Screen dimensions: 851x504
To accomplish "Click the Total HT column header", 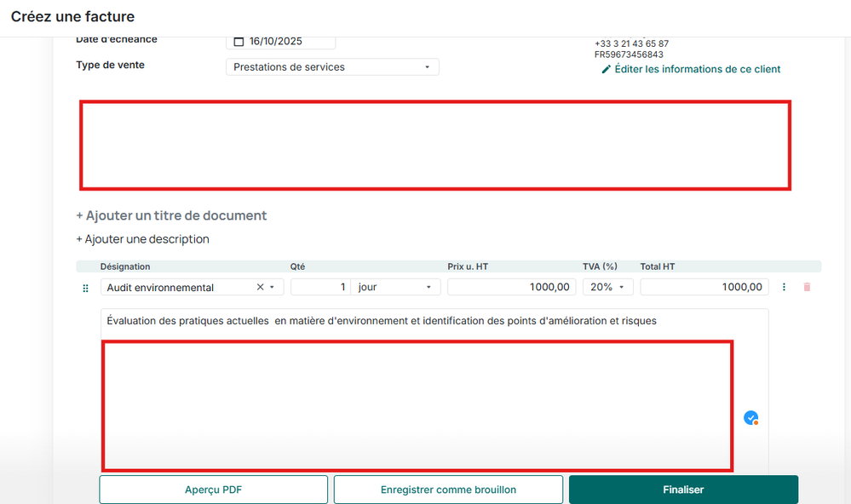I will [x=658, y=266].
